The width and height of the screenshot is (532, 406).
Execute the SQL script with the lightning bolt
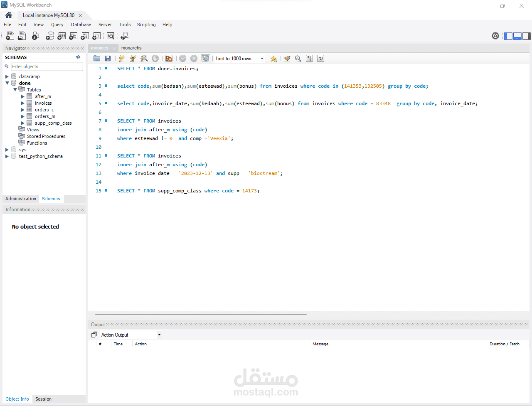[x=121, y=58]
